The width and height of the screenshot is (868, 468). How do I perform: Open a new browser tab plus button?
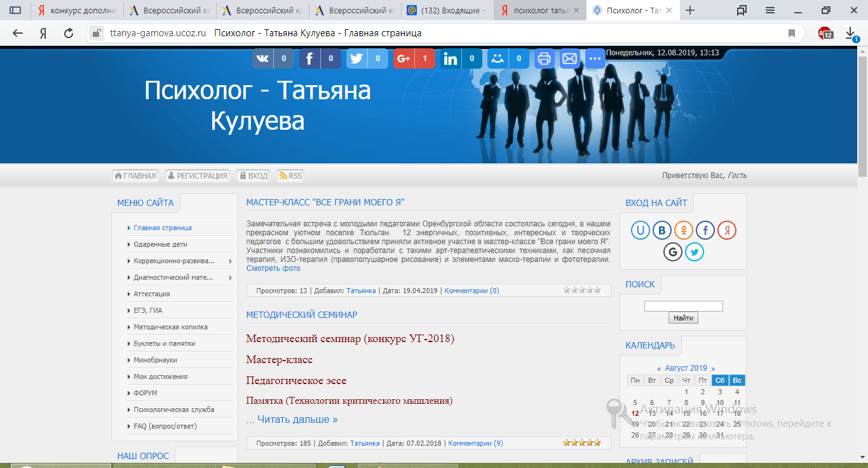pos(690,10)
